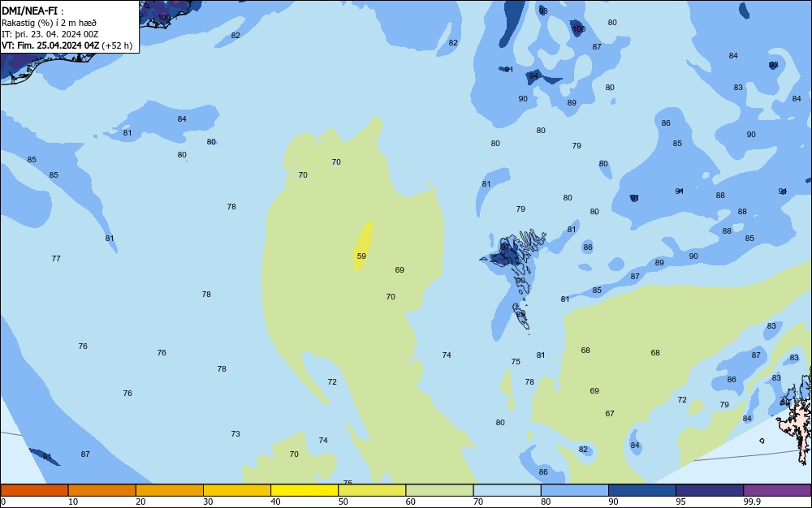The width and height of the screenshot is (812, 508).
Task: Pick the 70–80 pale blue legend swatch
Action: coord(507,490)
